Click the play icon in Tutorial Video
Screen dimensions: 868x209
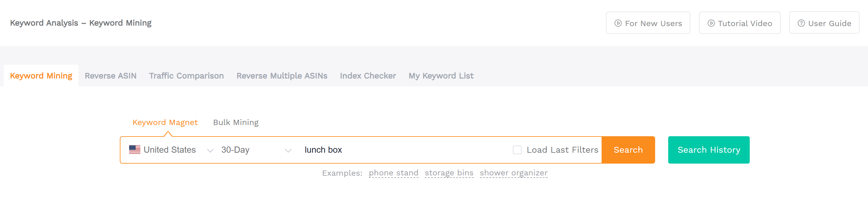711,23
